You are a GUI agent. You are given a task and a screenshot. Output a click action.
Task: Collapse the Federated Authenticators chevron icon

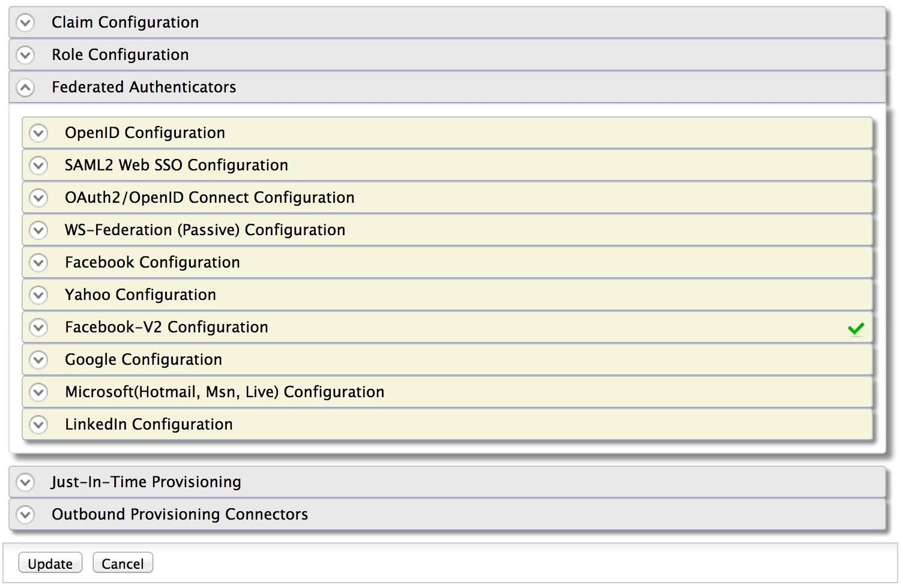25,88
